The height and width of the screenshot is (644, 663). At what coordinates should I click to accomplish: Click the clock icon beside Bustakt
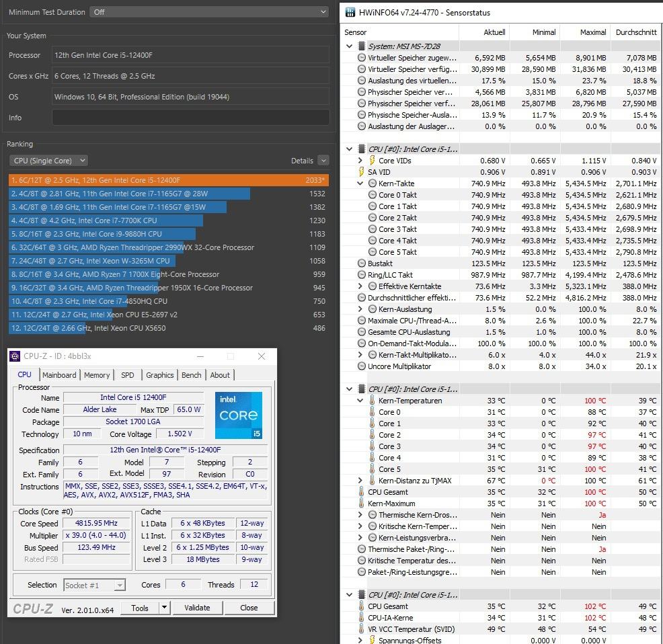362,263
